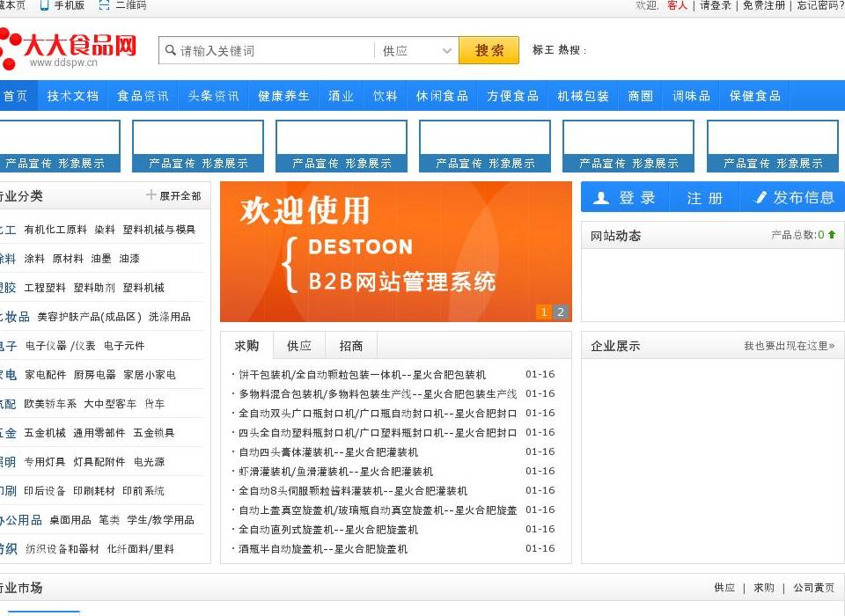Open 技术文档 navigation item
The image size is (845, 616).
click(73, 96)
